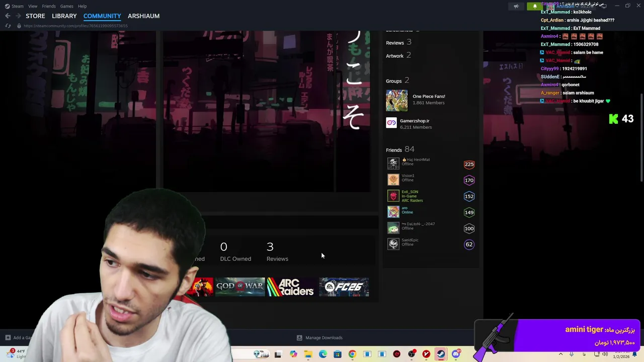The height and width of the screenshot is (362, 644).
Task: Click level 149 badge
Action: 469,212
